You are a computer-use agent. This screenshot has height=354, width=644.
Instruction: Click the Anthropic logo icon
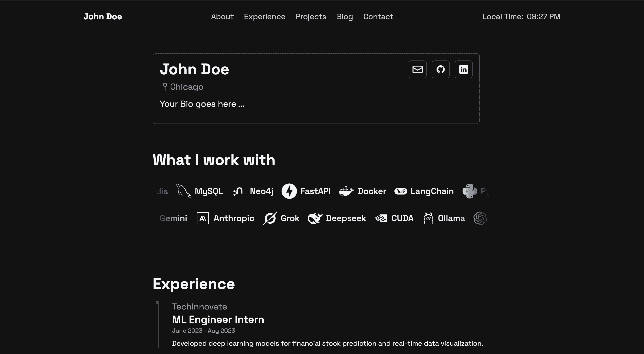pos(203,218)
